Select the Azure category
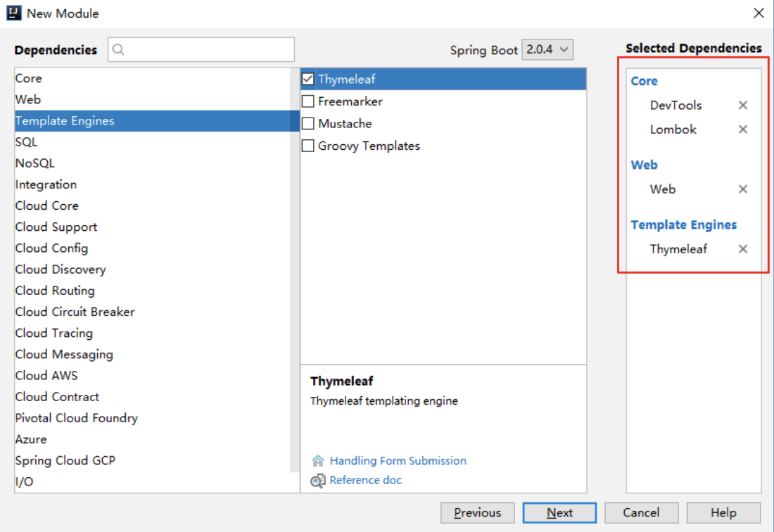Image resolution: width=774 pixels, height=532 pixels. click(x=153, y=439)
